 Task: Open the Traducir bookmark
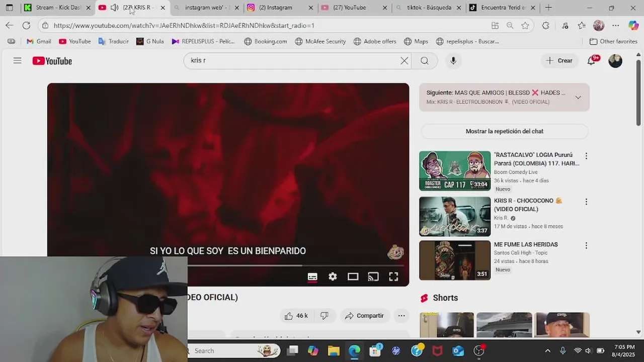click(x=114, y=41)
